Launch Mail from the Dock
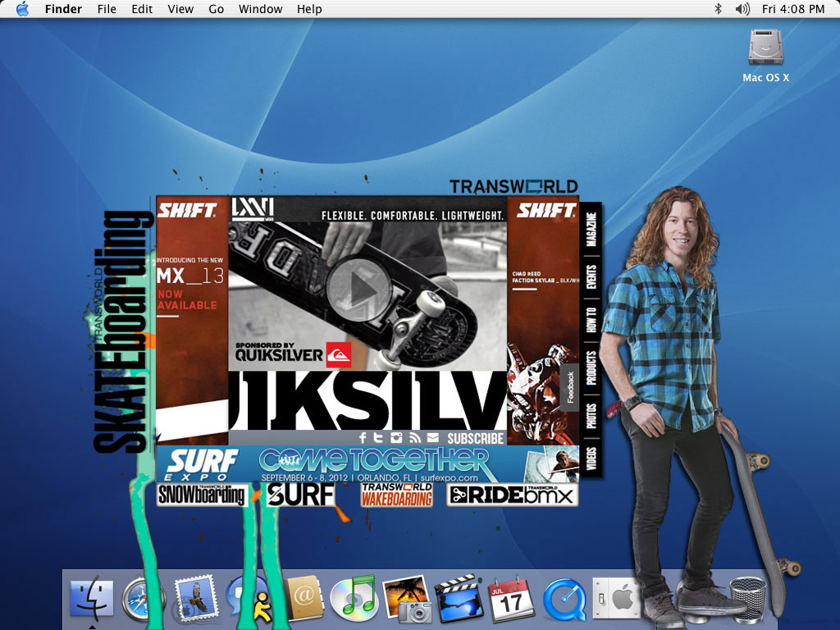Image resolution: width=840 pixels, height=630 pixels. 195,597
